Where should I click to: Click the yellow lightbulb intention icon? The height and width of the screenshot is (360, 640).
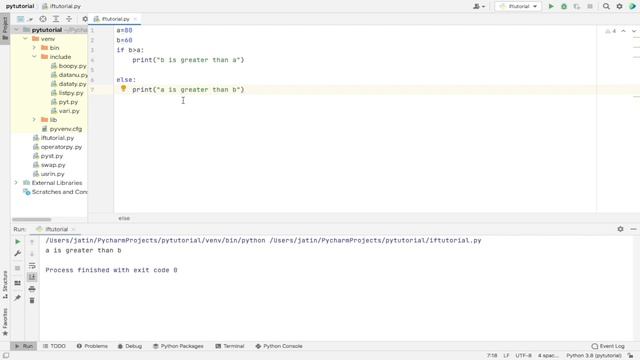click(123, 88)
